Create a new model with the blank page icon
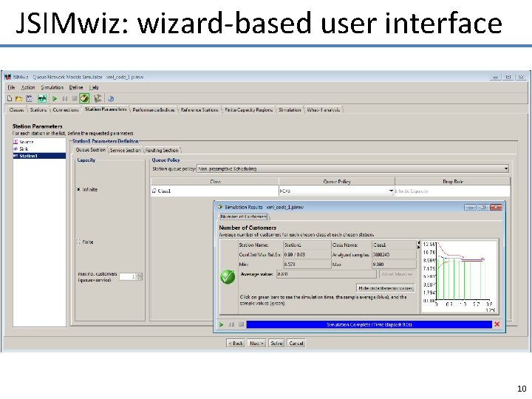Image resolution: width=532 pixels, height=399 pixels. (10, 99)
